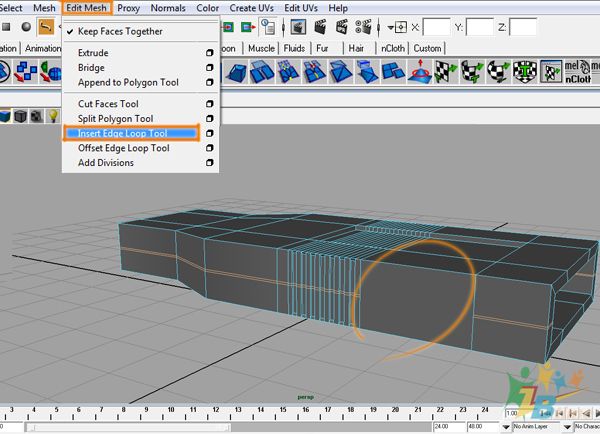Image resolution: width=600 pixels, height=434 pixels.
Task: Expand arrow beside No Character set
Action: click(x=567, y=427)
